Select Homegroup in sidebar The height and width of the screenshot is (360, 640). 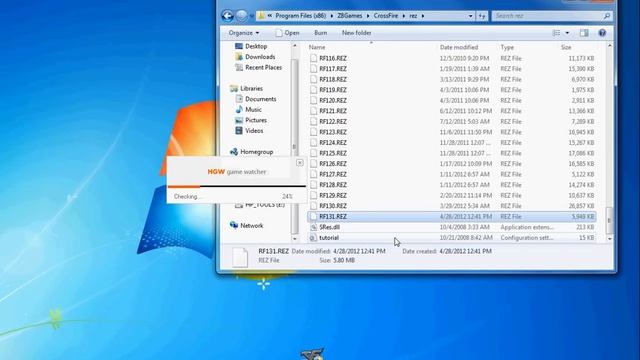(x=252, y=152)
